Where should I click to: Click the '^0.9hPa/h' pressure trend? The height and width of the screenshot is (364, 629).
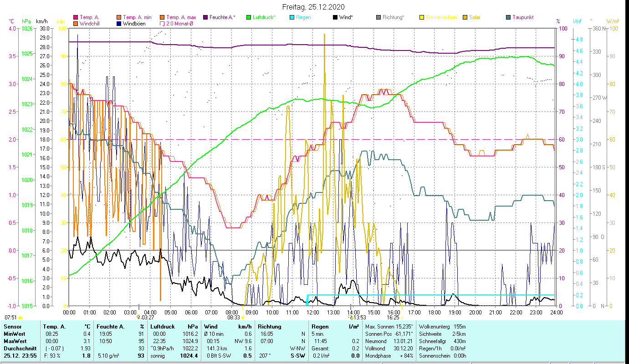click(163, 349)
